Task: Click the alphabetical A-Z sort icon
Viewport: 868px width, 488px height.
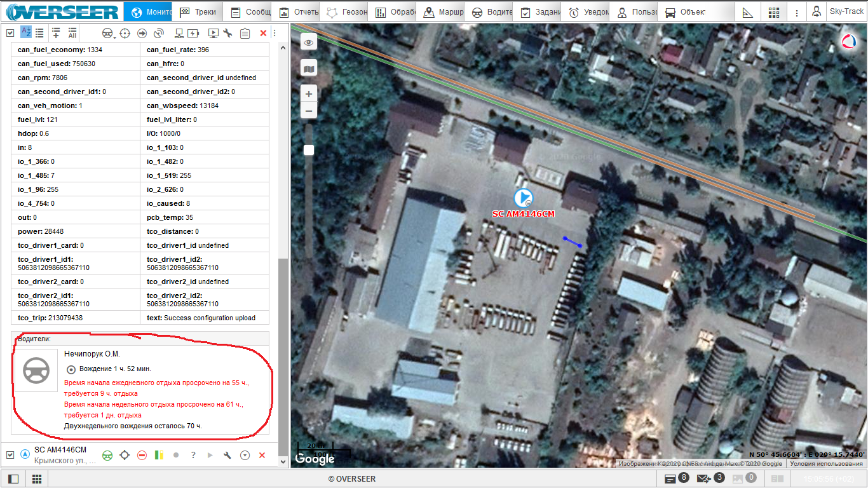Action: [26, 32]
